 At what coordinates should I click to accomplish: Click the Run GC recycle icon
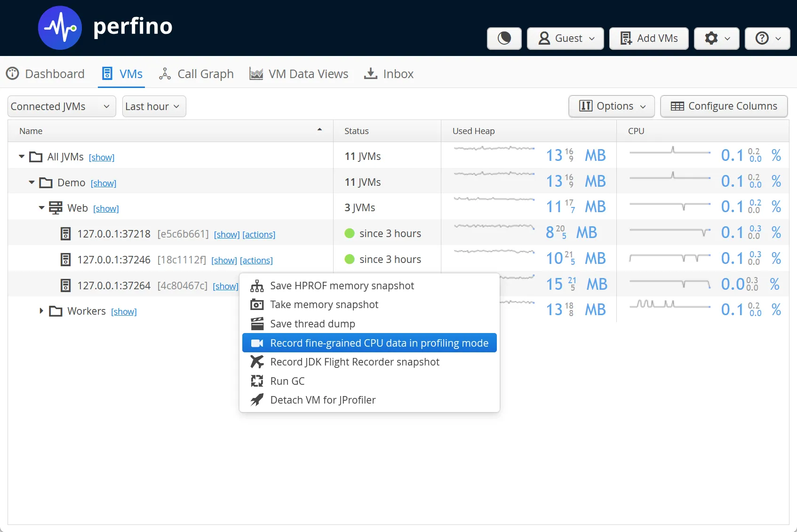[257, 381]
